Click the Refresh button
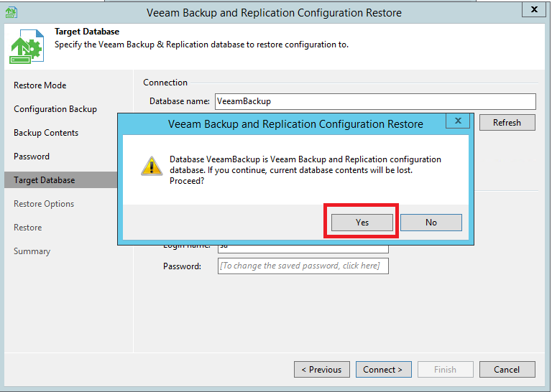This screenshot has height=392, width=552. click(507, 123)
